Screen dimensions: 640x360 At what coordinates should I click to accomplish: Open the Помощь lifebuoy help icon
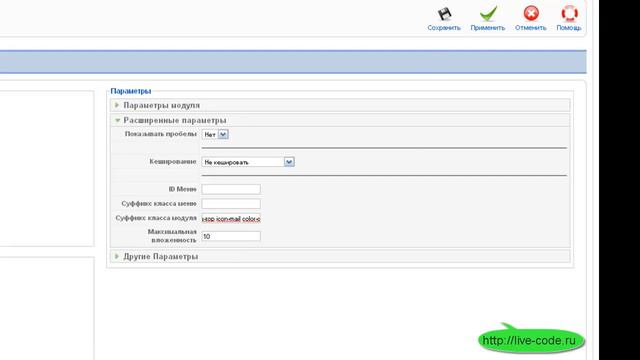pos(569,13)
